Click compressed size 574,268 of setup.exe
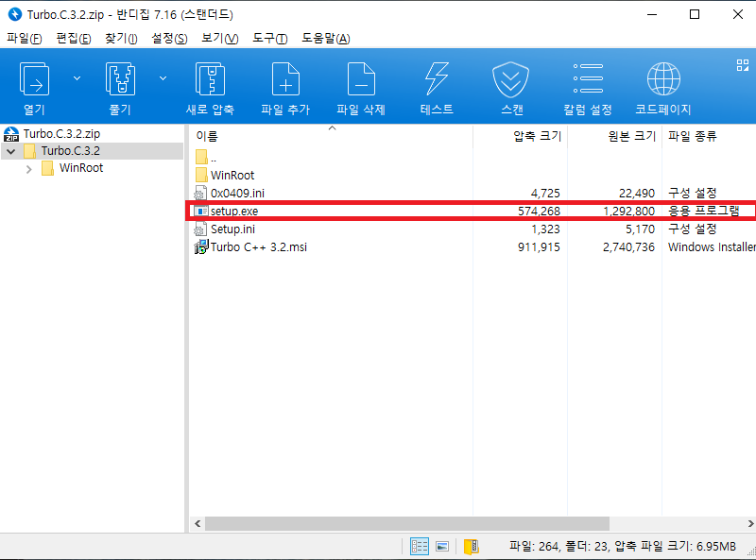Image resolution: width=756 pixels, height=560 pixels. pos(539,212)
